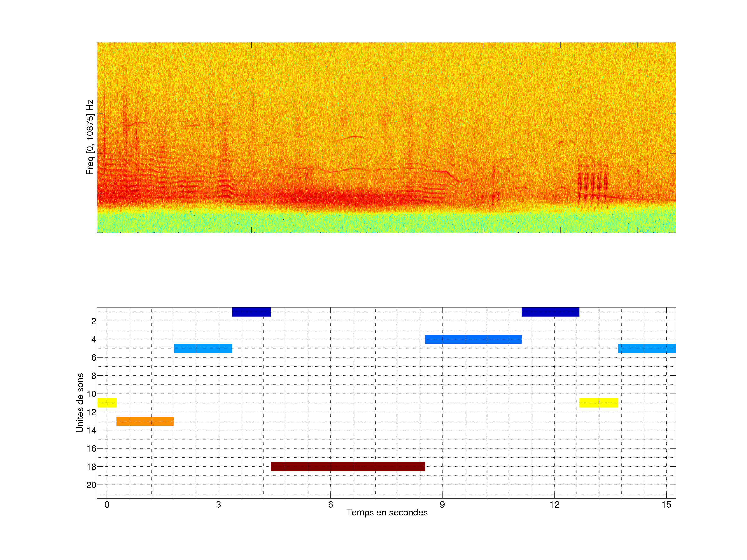
Task: Click the dark blue bar near 4 seconds
Action: tap(251, 312)
